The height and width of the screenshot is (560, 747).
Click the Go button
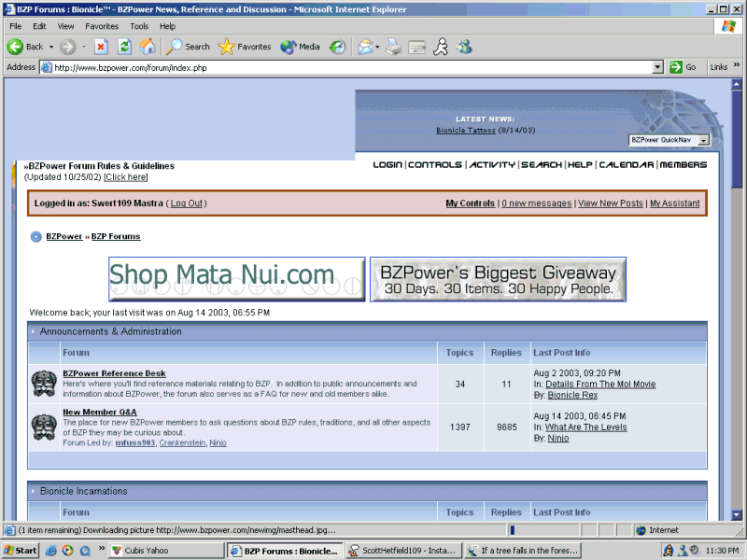pos(684,67)
